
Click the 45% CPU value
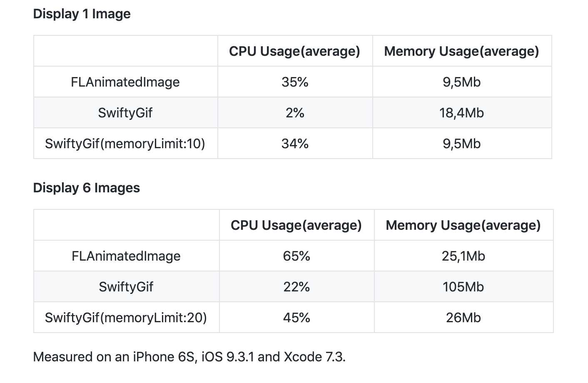pyautogui.click(x=296, y=318)
